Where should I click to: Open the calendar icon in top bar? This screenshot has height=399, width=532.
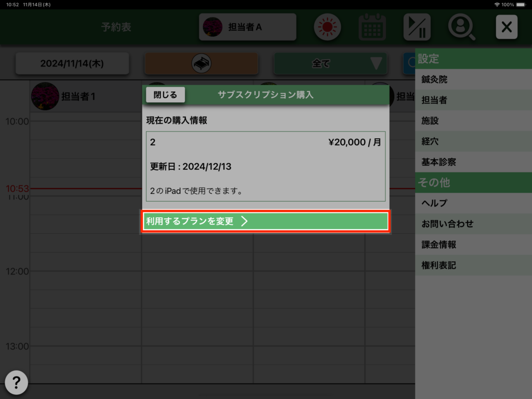click(372, 27)
